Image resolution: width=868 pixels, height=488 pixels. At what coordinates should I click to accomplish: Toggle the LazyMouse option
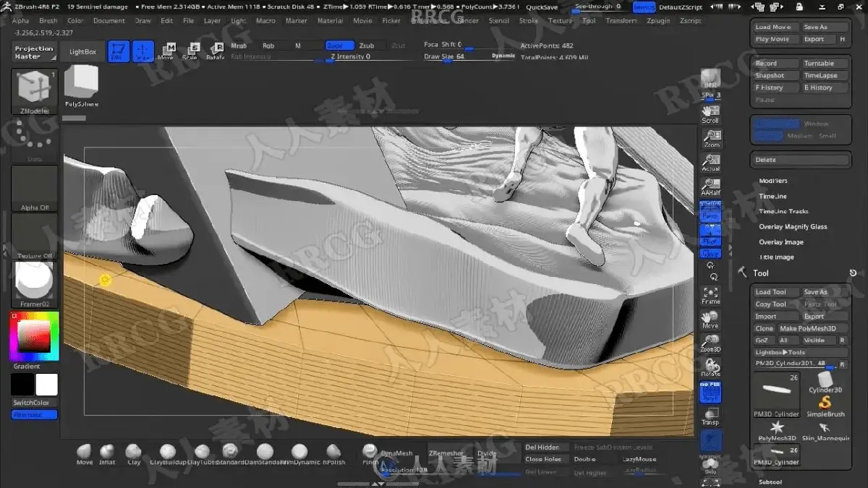(639, 459)
